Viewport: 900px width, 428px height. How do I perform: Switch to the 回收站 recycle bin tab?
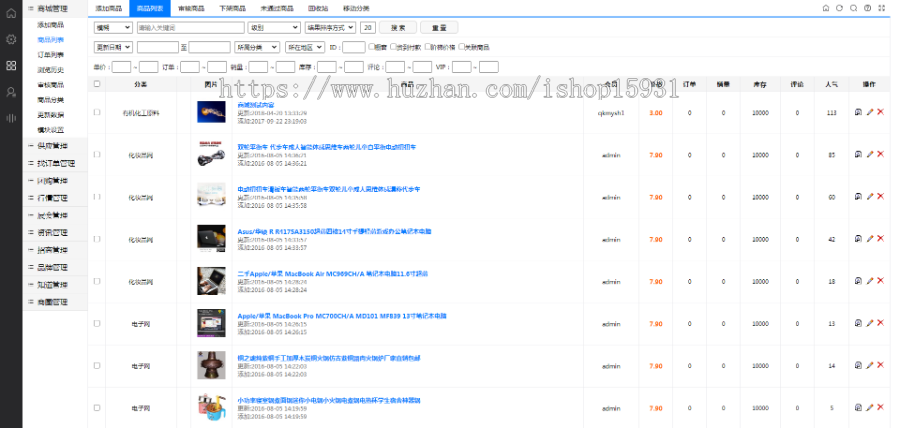[317, 9]
